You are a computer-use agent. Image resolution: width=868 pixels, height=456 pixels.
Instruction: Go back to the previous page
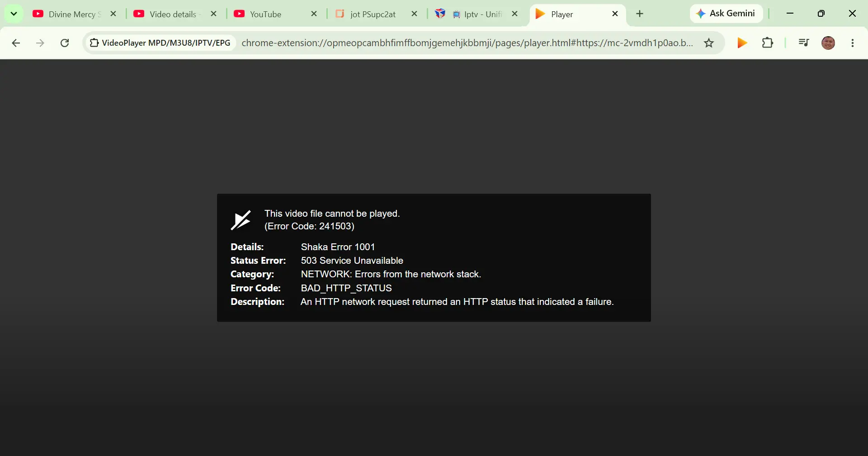tap(16, 43)
